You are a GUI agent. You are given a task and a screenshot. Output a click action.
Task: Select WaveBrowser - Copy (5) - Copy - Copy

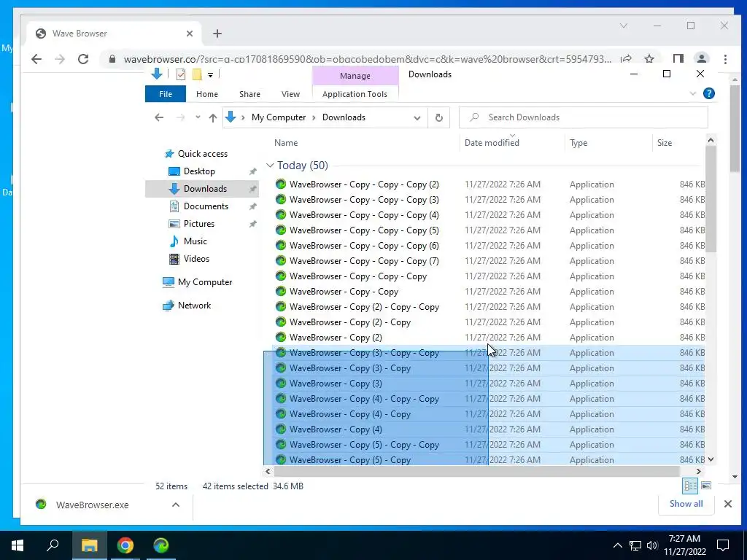point(364,445)
